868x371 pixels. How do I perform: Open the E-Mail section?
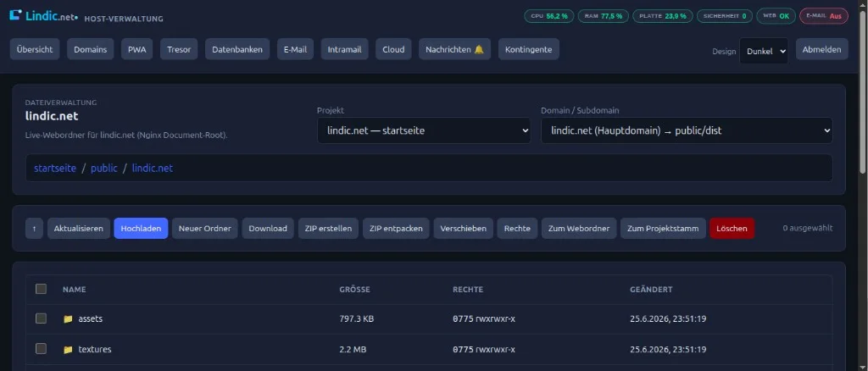pyautogui.click(x=295, y=49)
